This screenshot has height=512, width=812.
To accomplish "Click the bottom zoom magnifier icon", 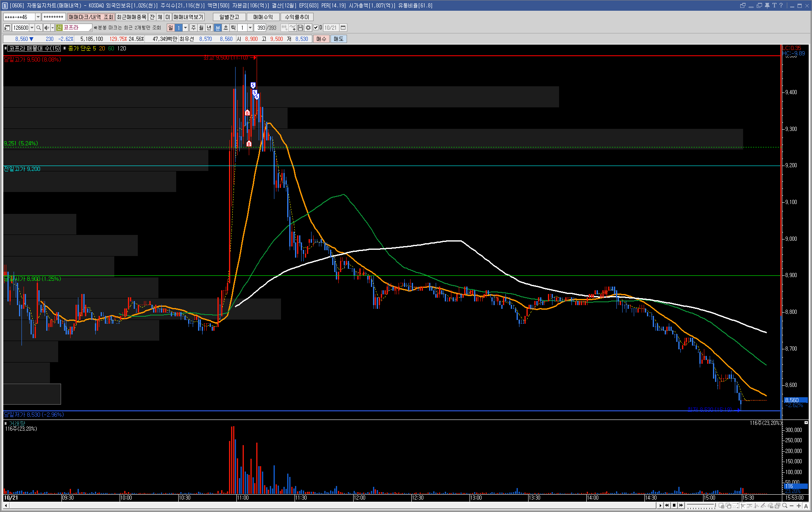I will coord(785,505).
